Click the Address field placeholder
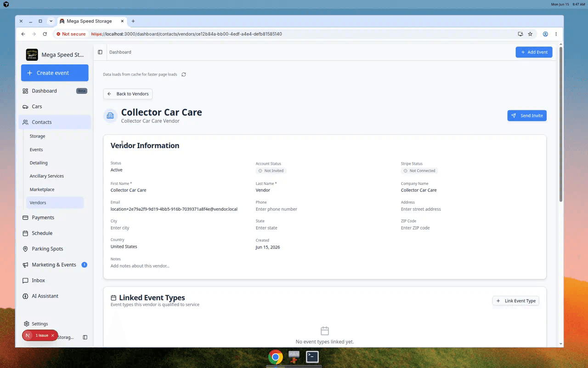Image resolution: width=588 pixels, height=368 pixels. coord(421,209)
